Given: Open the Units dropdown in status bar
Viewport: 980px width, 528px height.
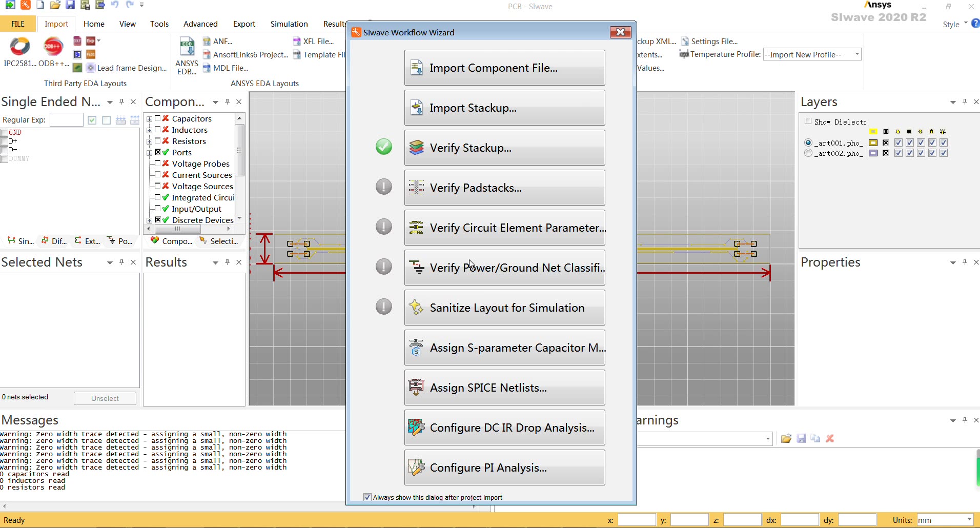Looking at the screenshot, I should 969,520.
